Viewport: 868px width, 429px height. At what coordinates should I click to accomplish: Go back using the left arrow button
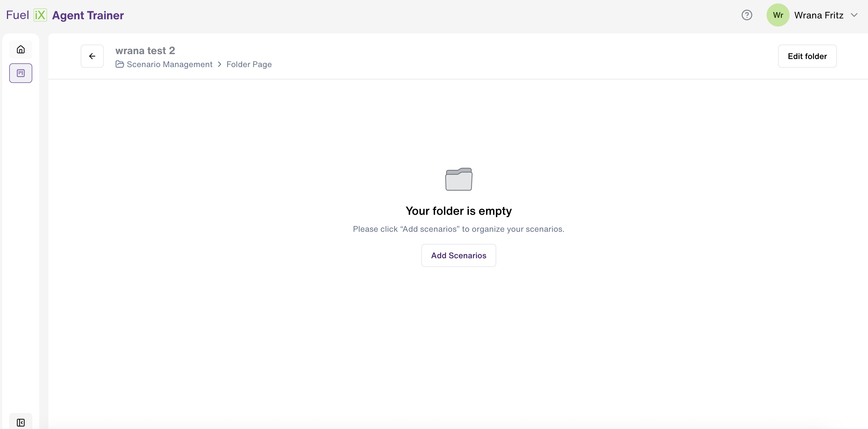pyautogui.click(x=92, y=56)
